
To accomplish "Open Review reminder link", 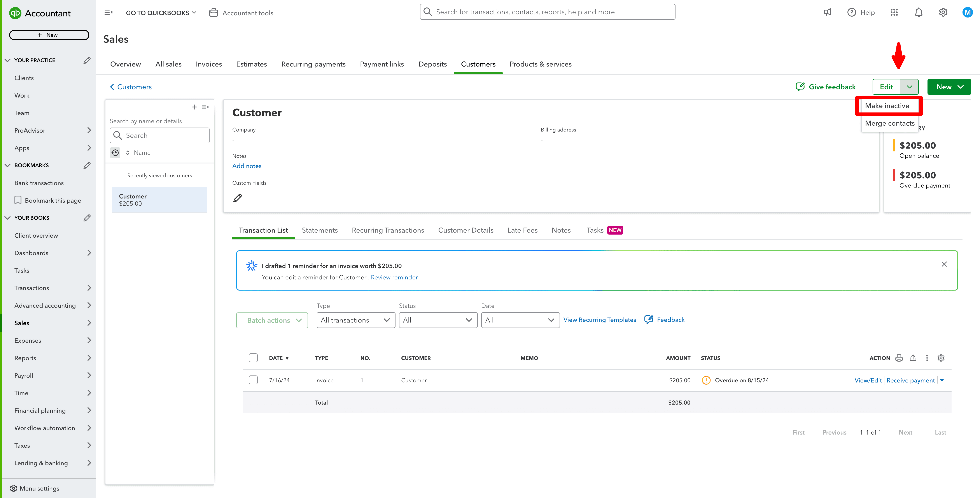I will (x=394, y=277).
